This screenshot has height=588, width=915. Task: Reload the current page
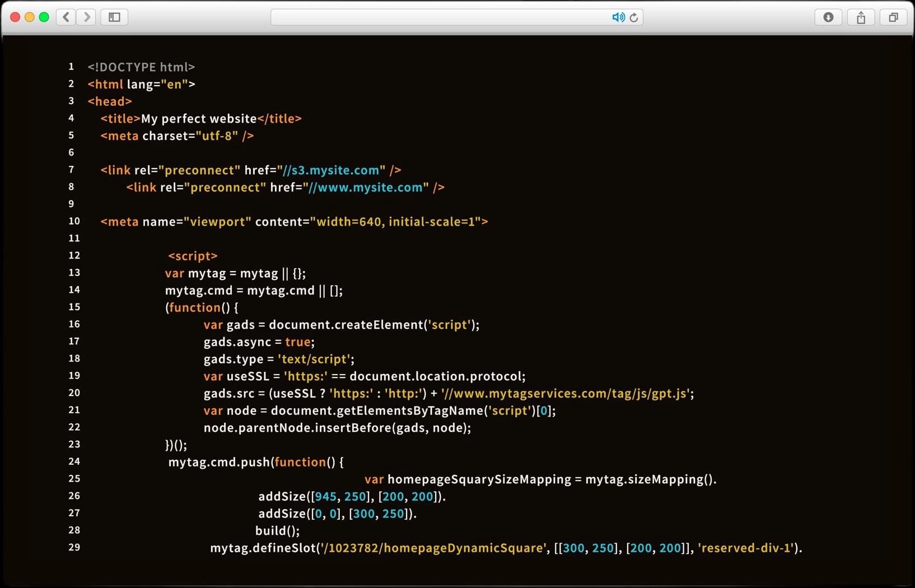(x=633, y=17)
